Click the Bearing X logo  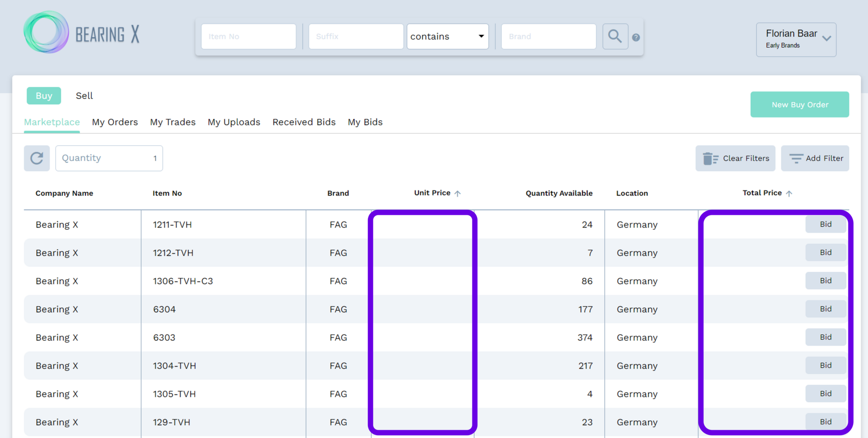coord(82,33)
